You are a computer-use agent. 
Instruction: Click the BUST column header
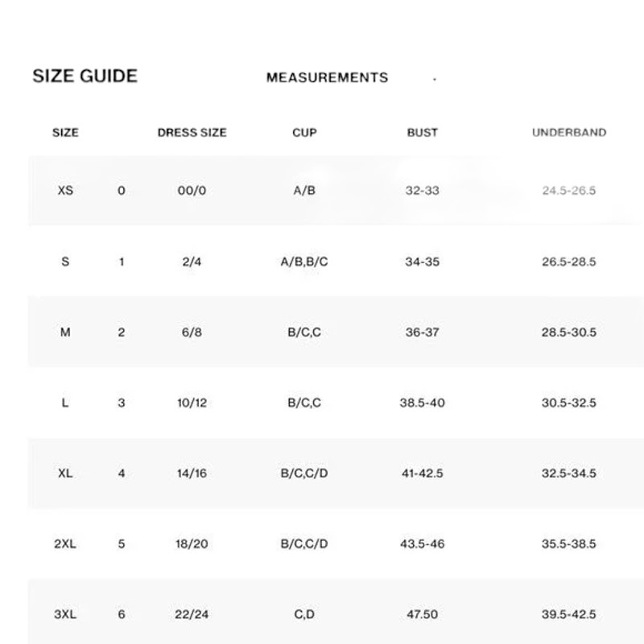422,133
